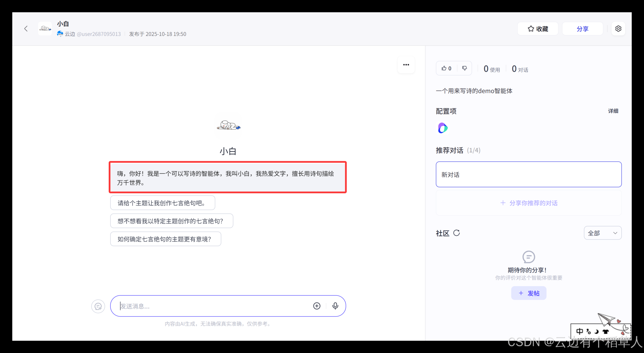644x353 pixels.
Task: Open the settings gear icon
Action: coord(618,29)
